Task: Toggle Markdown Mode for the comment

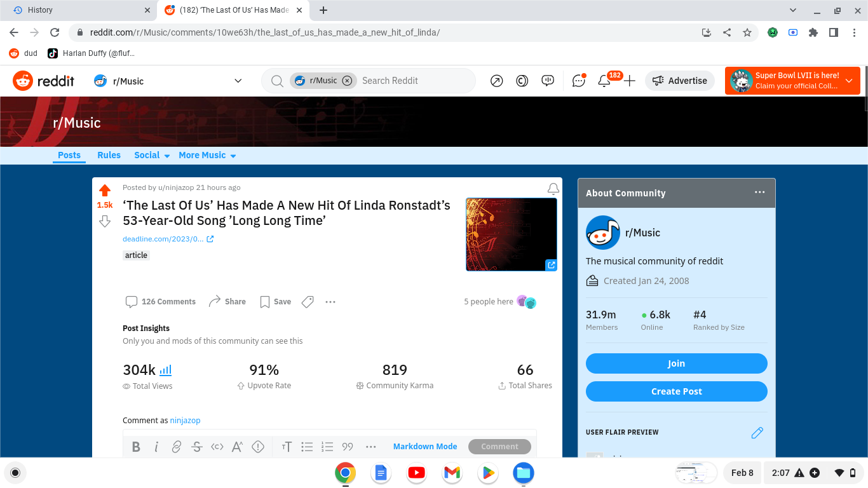Action: pyautogui.click(x=424, y=446)
